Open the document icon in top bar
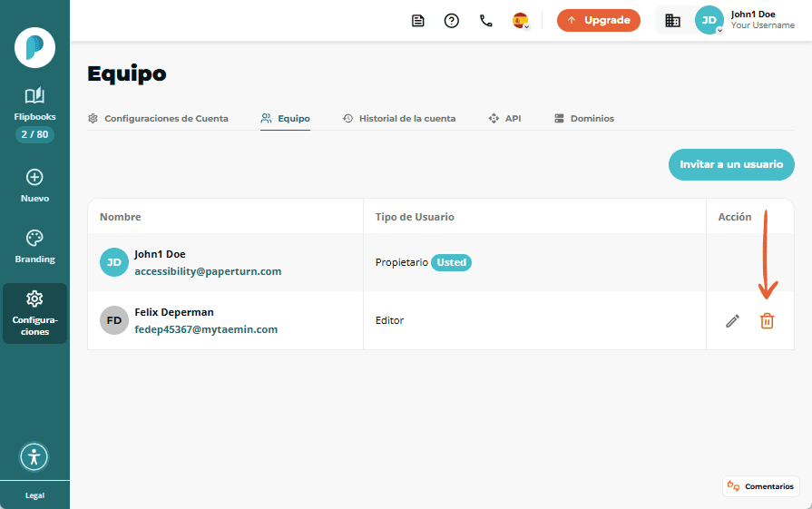Screen dimensions: 812x509 [x=418, y=21]
